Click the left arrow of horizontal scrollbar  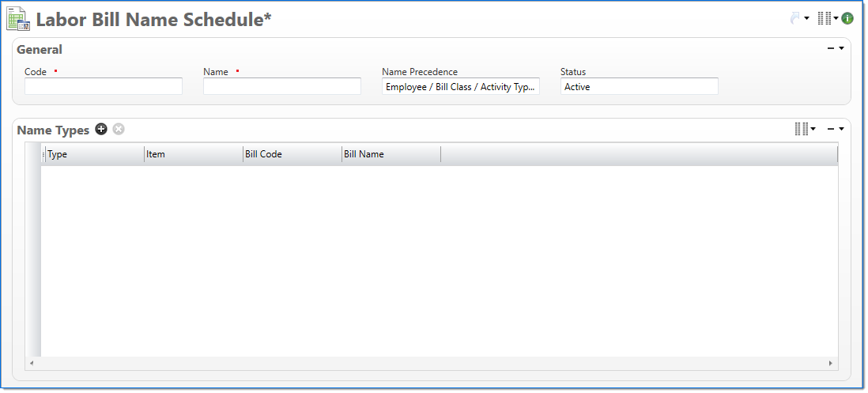point(32,363)
